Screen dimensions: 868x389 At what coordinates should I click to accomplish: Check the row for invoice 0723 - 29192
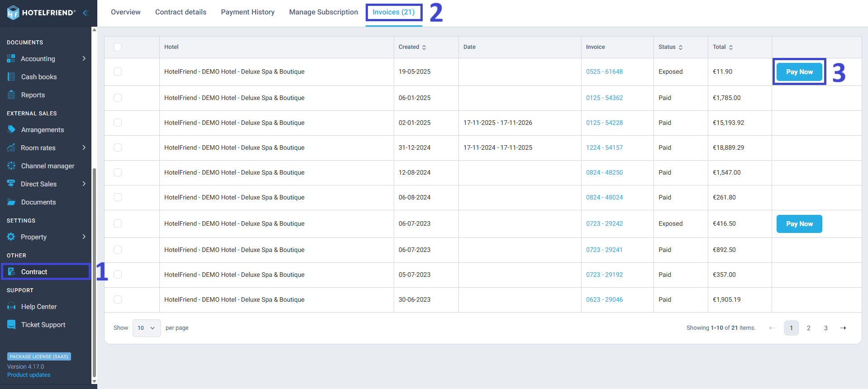click(x=118, y=275)
